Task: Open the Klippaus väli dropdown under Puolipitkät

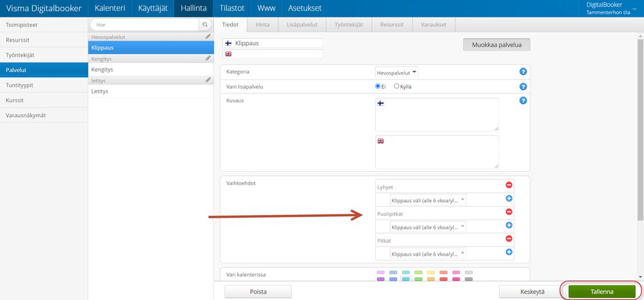Action: (428, 227)
